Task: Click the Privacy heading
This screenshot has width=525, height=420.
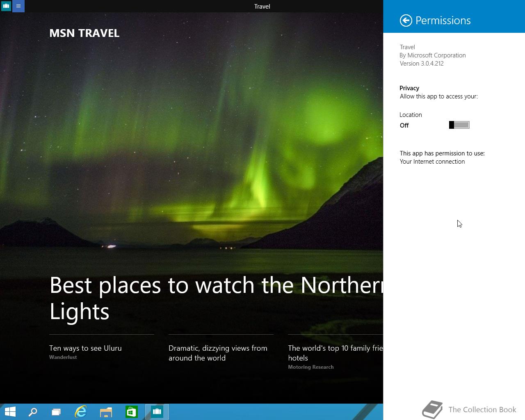Action: pos(409,88)
